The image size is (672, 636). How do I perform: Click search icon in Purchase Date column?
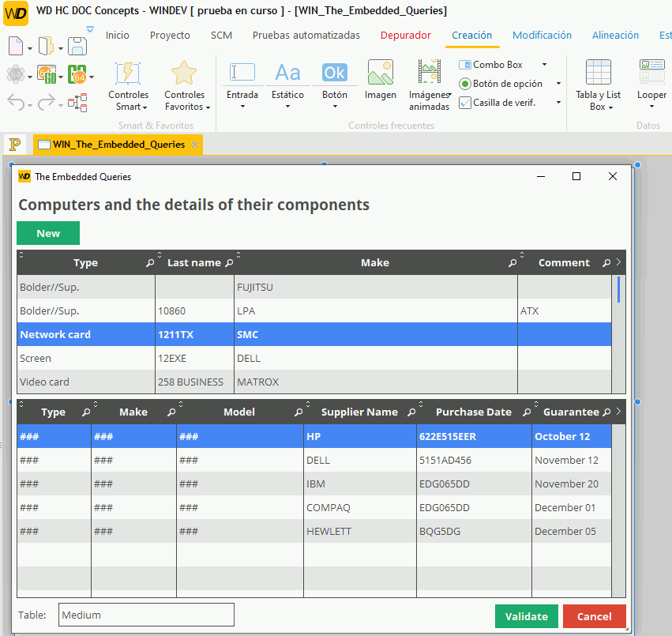point(527,412)
